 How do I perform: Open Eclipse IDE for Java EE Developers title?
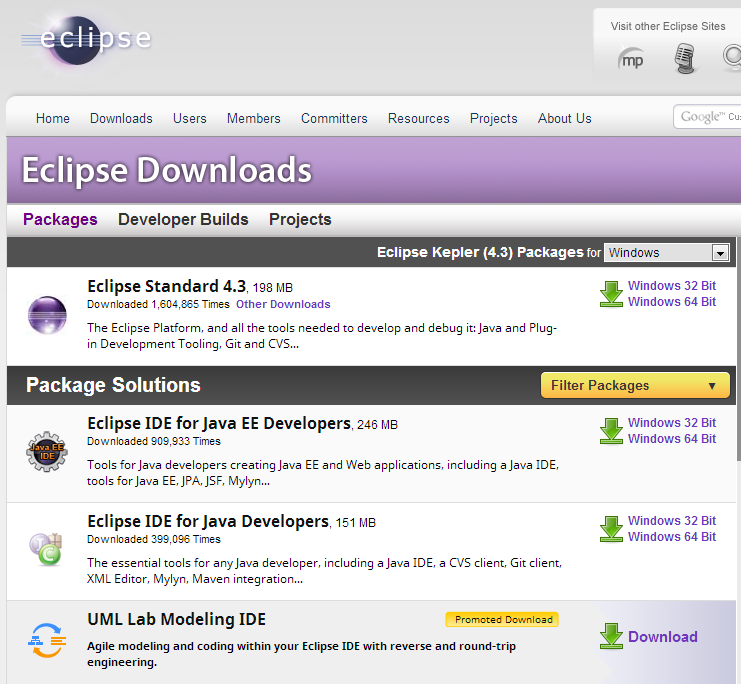point(219,424)
